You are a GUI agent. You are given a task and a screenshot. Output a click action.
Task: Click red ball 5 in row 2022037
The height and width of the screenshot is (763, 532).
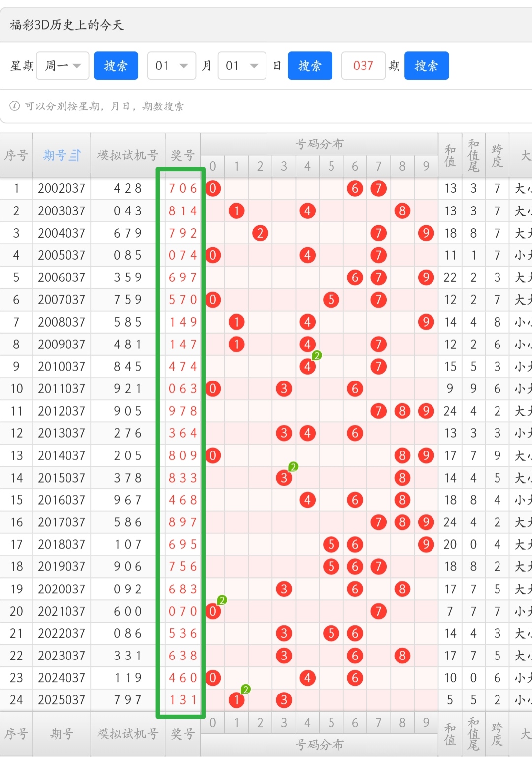pos(331,633)
